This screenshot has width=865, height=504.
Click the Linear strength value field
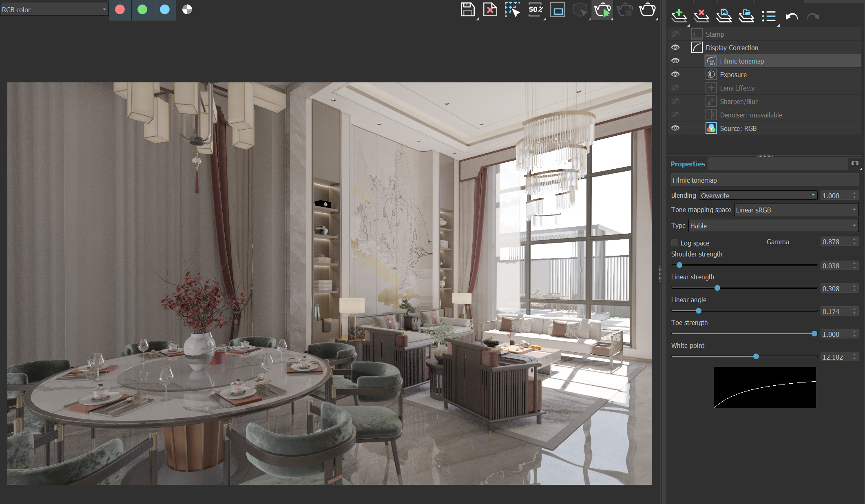(836, 289)
